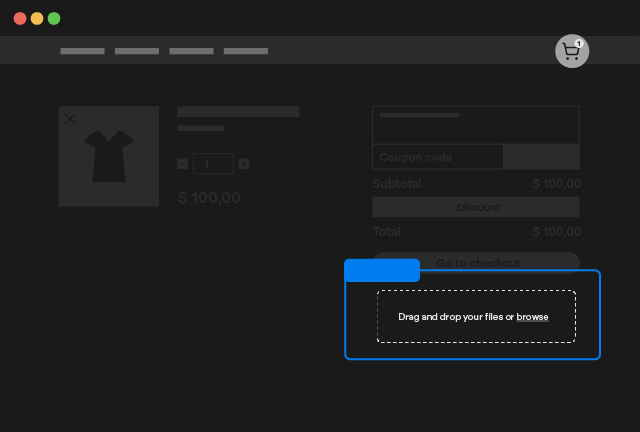Click the Coupon code input field

[437, 157]
